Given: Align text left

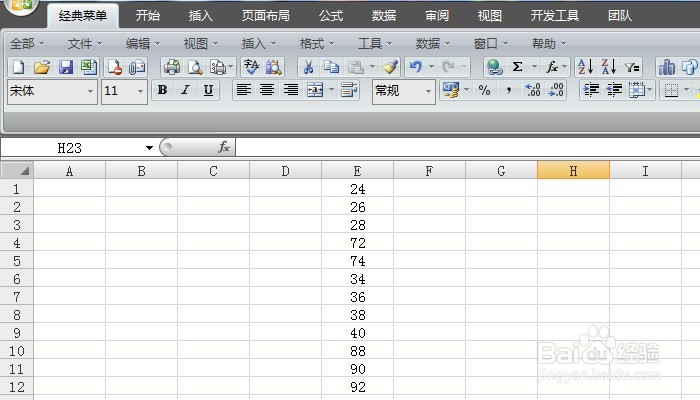Looking at the screenshot, I should pyautogui.click(x=243, y=91).
